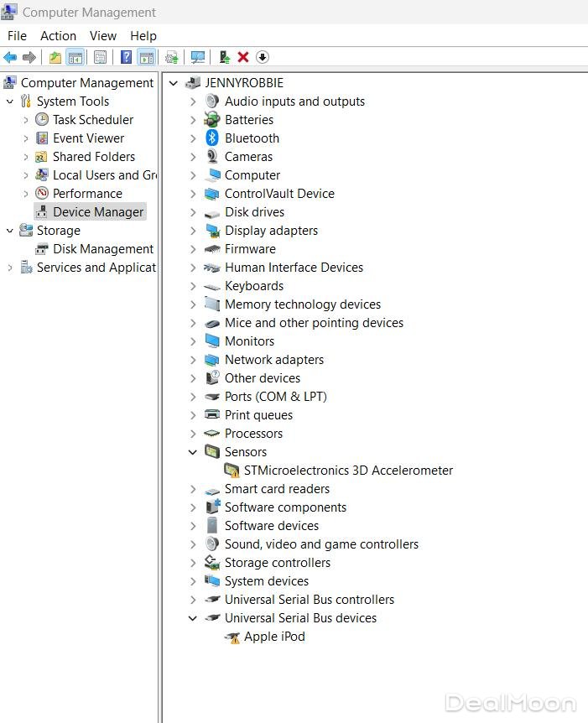588x723 pixels.
Task: Open the Action menu
Action: coord(58,36)
